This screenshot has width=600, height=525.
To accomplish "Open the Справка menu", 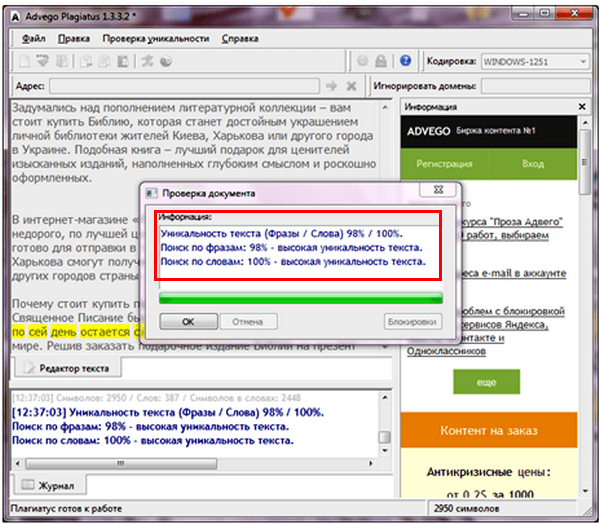I will pyautogui.click(x=240, y=39).
